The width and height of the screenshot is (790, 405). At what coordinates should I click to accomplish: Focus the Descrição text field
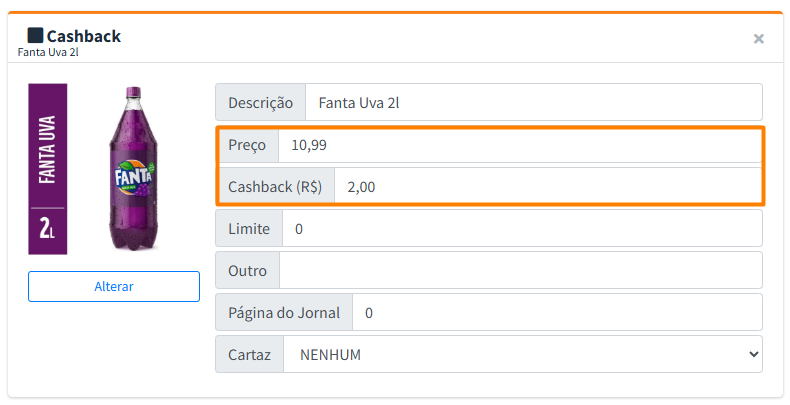click(x=533, y=102)
